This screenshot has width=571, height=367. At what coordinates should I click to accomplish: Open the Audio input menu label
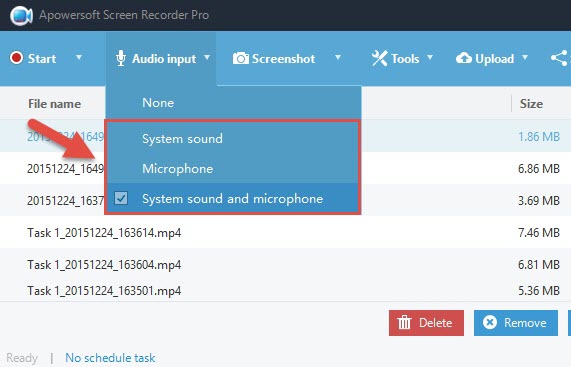164,59
